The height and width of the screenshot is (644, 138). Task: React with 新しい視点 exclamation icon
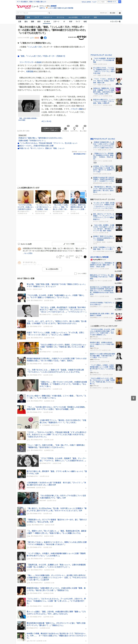click(x=83, y=128)
